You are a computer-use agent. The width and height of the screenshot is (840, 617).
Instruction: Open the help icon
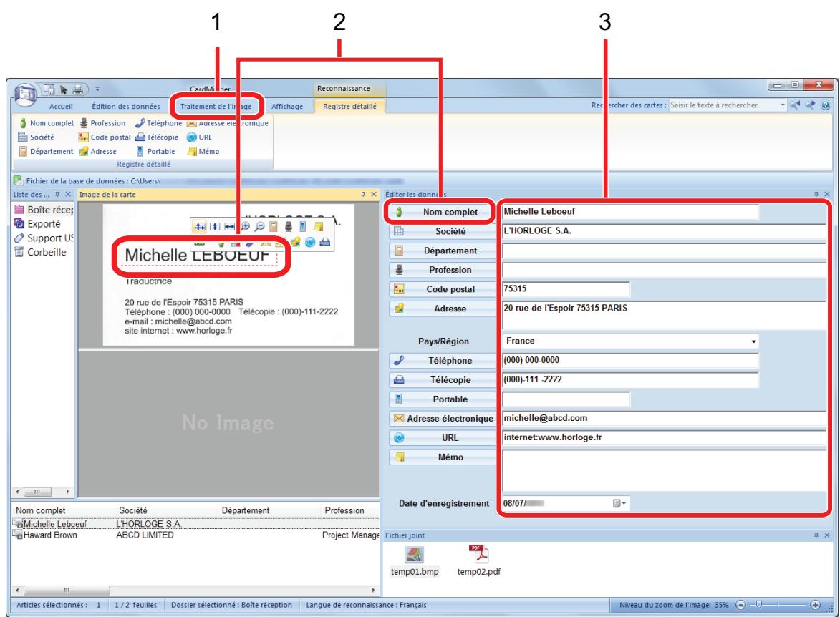(826, 105)
